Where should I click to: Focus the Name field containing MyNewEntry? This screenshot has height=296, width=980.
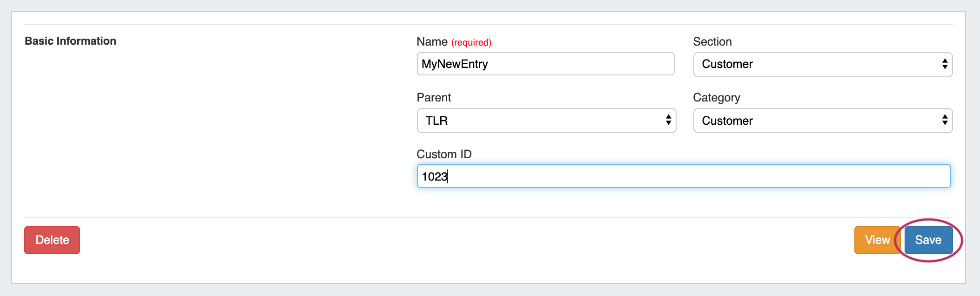545,64
